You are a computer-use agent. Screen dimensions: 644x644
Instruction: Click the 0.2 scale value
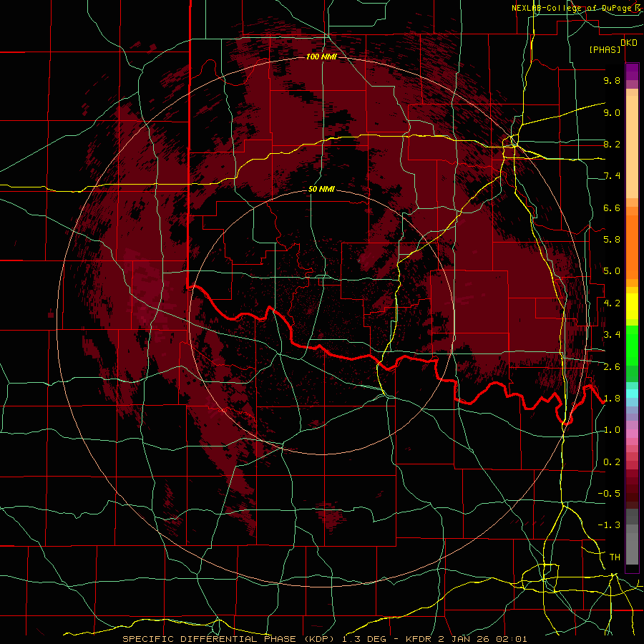click(612, 462)
